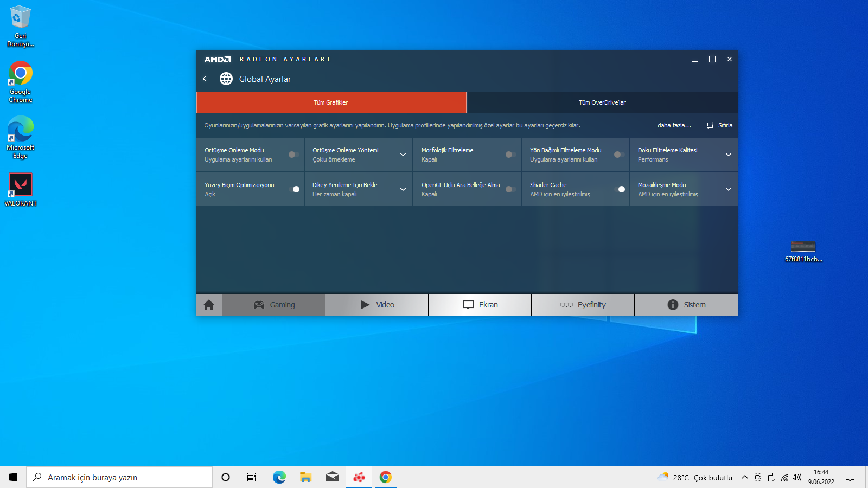Open the Sistem section

[686, 305]
